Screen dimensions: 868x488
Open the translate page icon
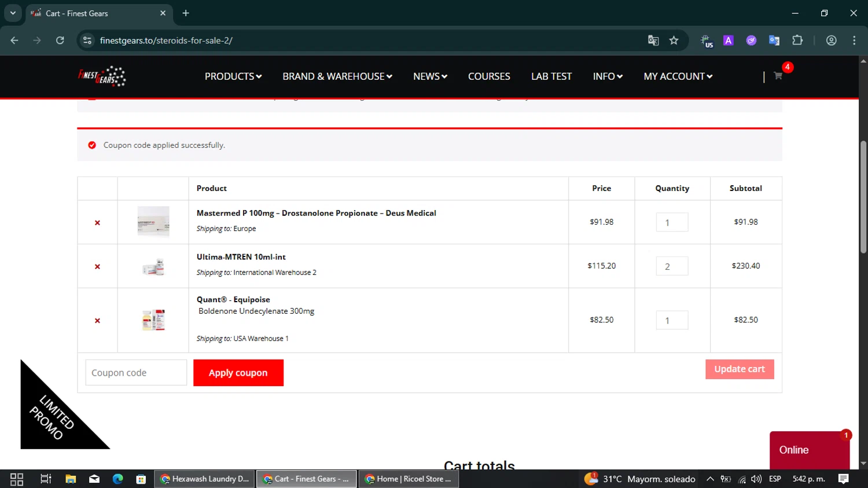tap(653, 41)
